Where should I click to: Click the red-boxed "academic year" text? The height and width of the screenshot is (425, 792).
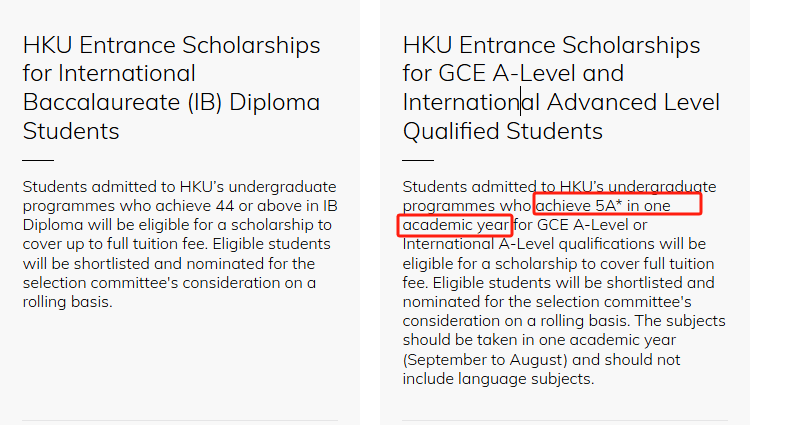[456, 225]
